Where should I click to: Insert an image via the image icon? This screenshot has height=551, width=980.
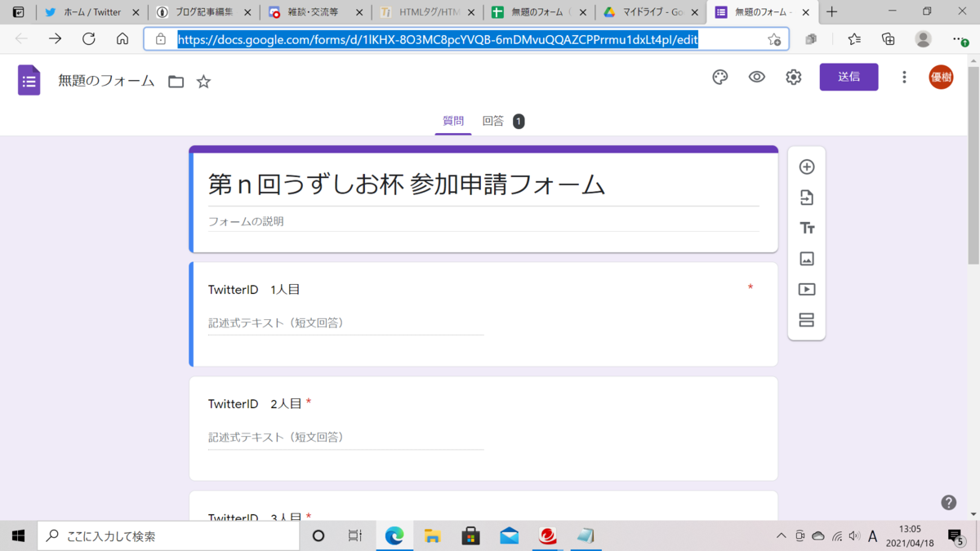point(806,259)
